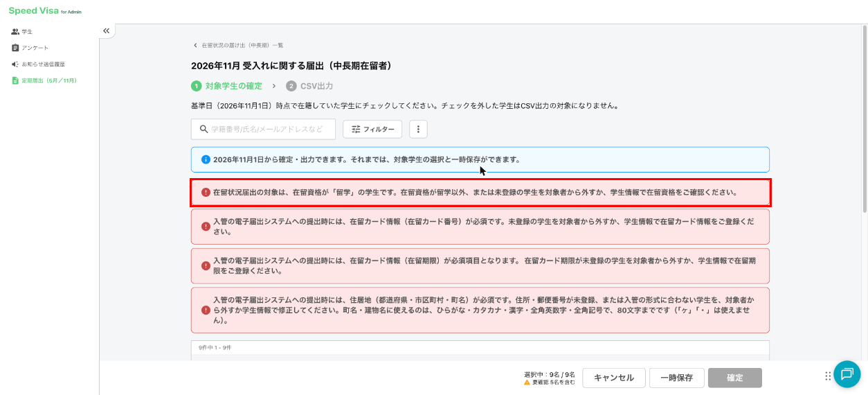Click the Speed Visa logo
The height and width of the screenshot is (395, 868).
point(45,10)
